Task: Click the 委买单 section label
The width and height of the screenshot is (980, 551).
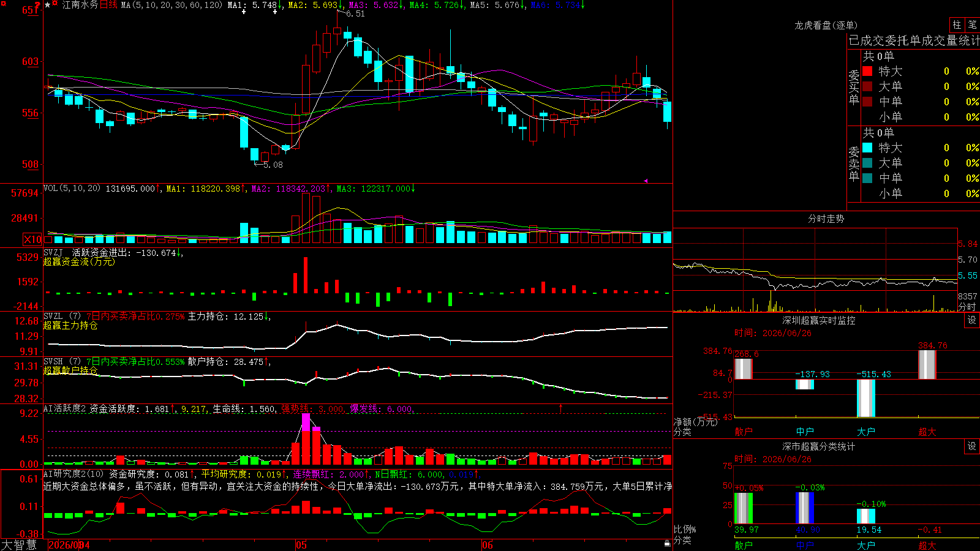Action: (854, 87)
